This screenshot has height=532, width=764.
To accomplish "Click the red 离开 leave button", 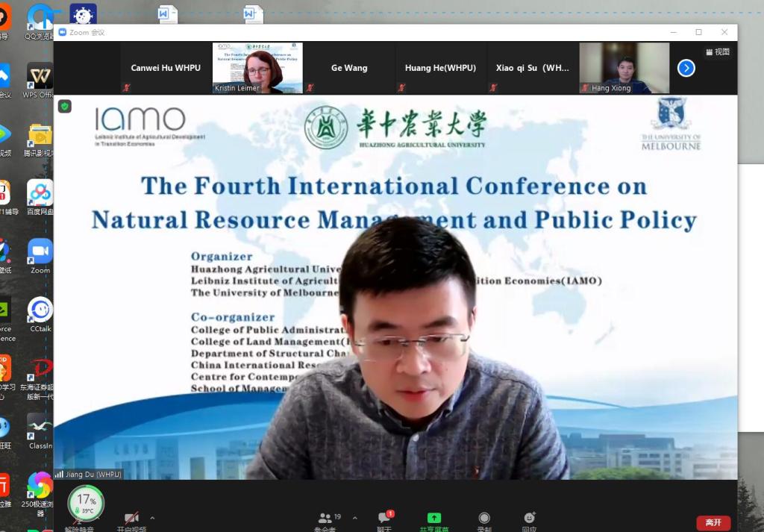I will tap(713, 522).
